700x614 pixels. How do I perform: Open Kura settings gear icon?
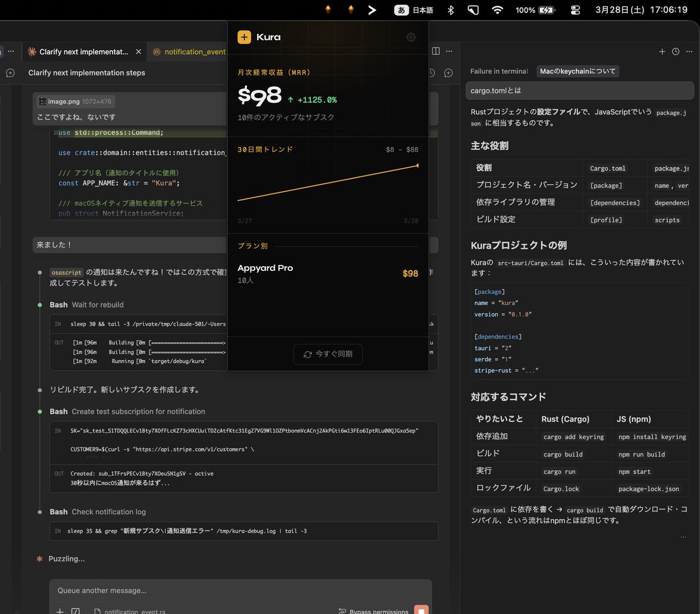411,37
